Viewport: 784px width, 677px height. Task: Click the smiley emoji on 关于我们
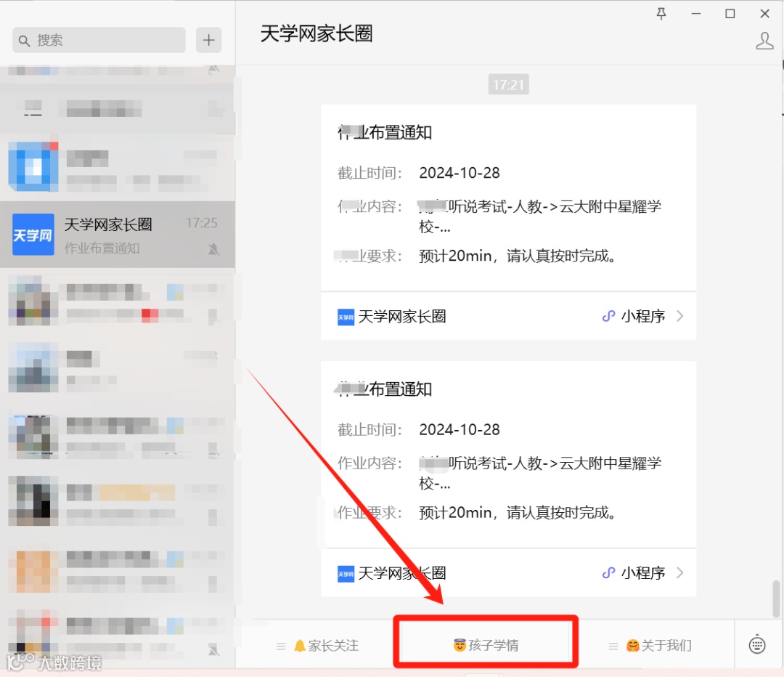coord(632,646)
